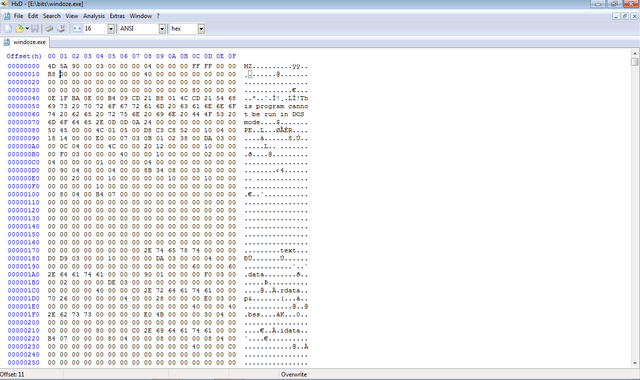640x380 pixels.
Task: Open the Analysis menu
Action: click(x=94, y=16)
